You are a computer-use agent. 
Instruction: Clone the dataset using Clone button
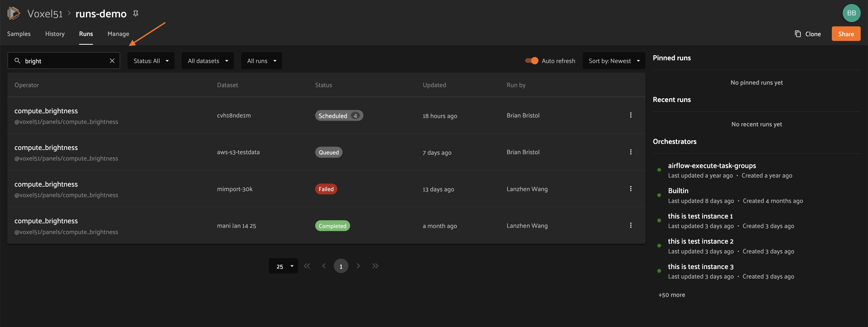808,34
